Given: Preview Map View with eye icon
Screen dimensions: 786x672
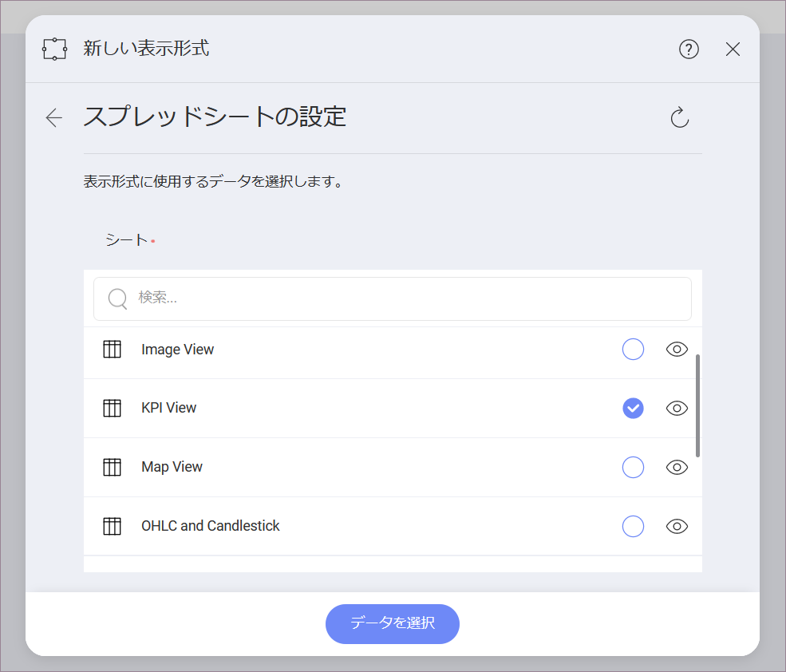Looking at the screenshot, I should pos(677,468).
